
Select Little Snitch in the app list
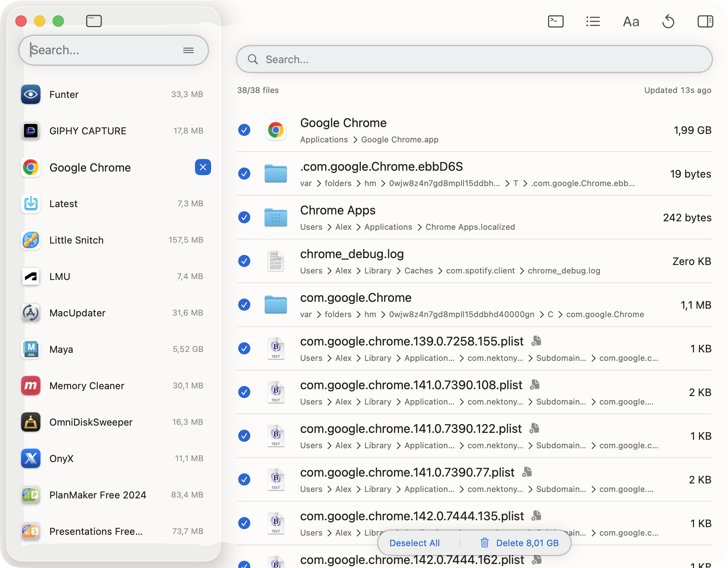113,240
